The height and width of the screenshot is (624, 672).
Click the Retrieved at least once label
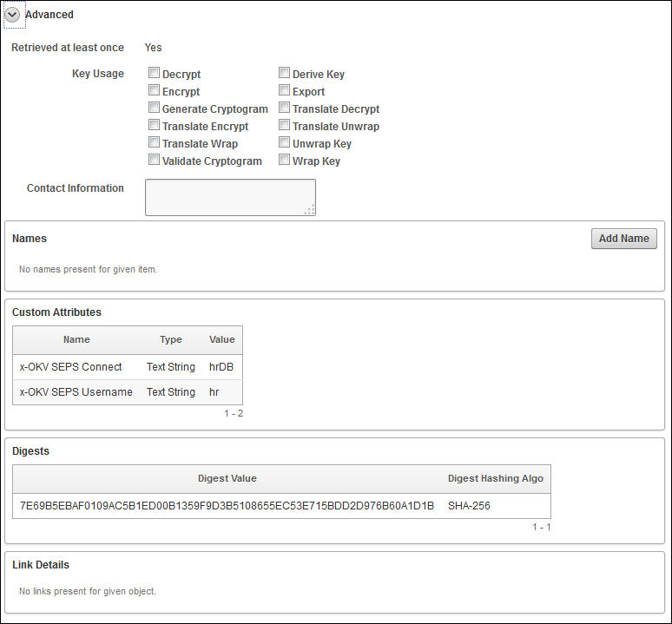[68, 48]
